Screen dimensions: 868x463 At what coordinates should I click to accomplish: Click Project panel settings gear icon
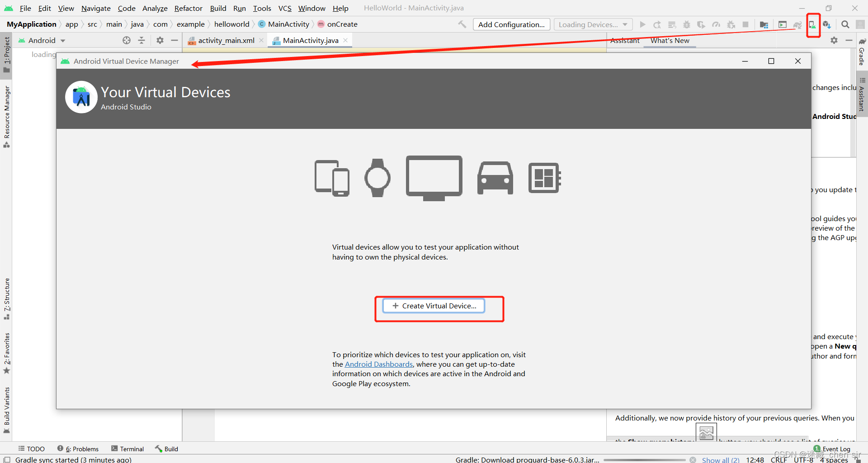coord(160,40)
